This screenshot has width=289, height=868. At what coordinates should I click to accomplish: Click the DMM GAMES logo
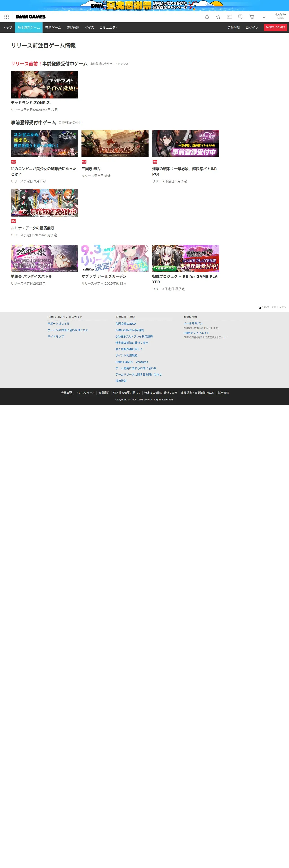[x=31, y=17]
